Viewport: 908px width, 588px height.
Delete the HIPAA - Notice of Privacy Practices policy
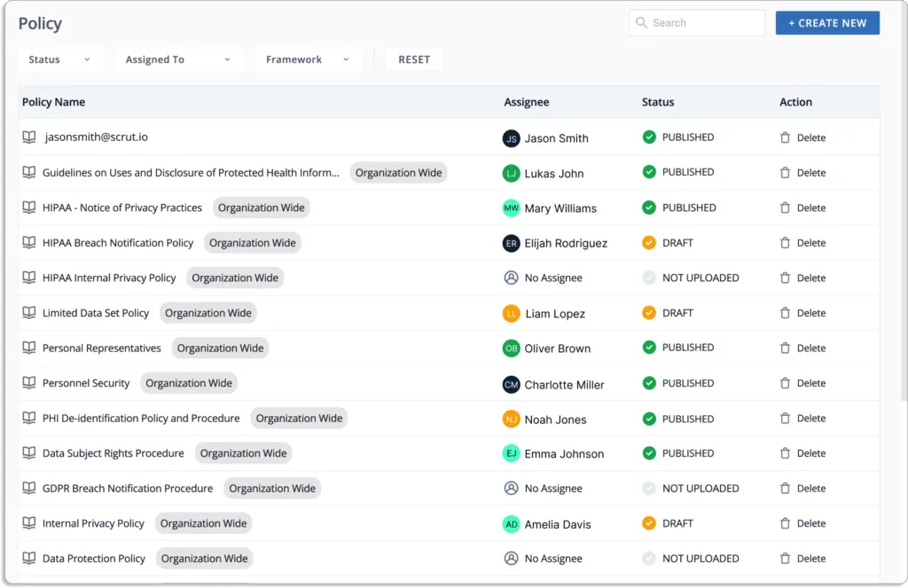pyautogui.click(x=803, y=208)
